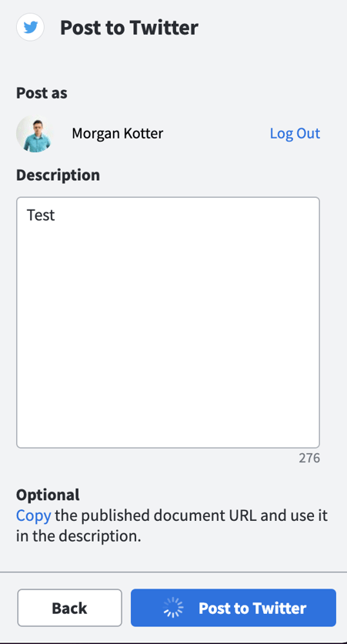Go back with the Back button
This screenshot has width=347, height=644.
(x=69, y=607)
